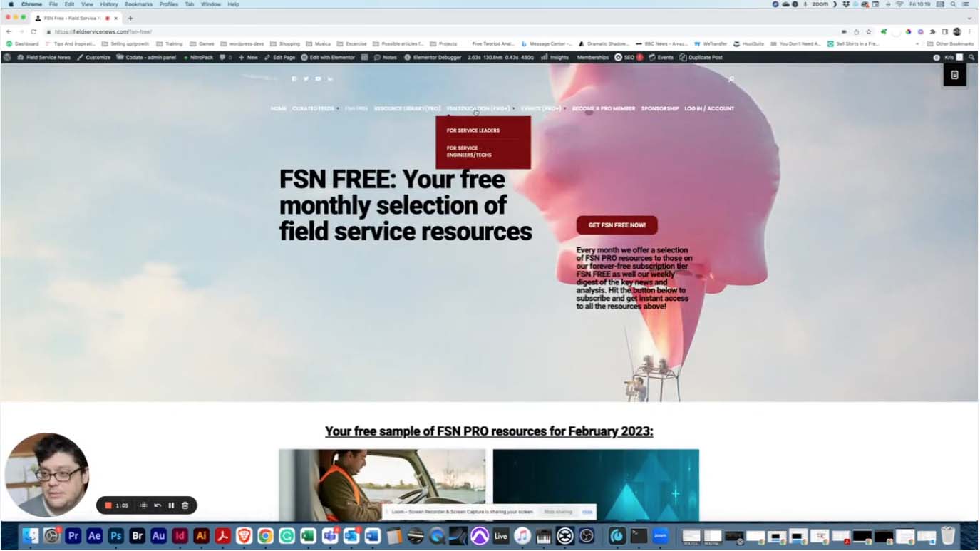Screen dimensions: 980x551
Task: Expand the FSN Education (PRO+) menu
Action: click(x=478, y=109)
